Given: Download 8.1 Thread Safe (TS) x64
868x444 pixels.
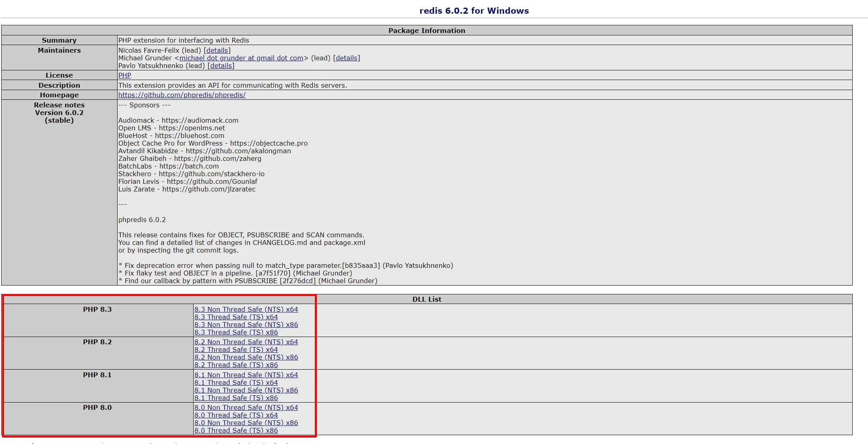Looking at the screenshot, I should 236,382.
